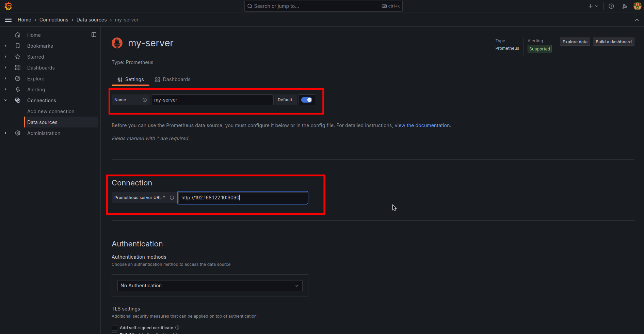
Task: Click the Alerting bell icon
Action: click(x=18, y=89)
